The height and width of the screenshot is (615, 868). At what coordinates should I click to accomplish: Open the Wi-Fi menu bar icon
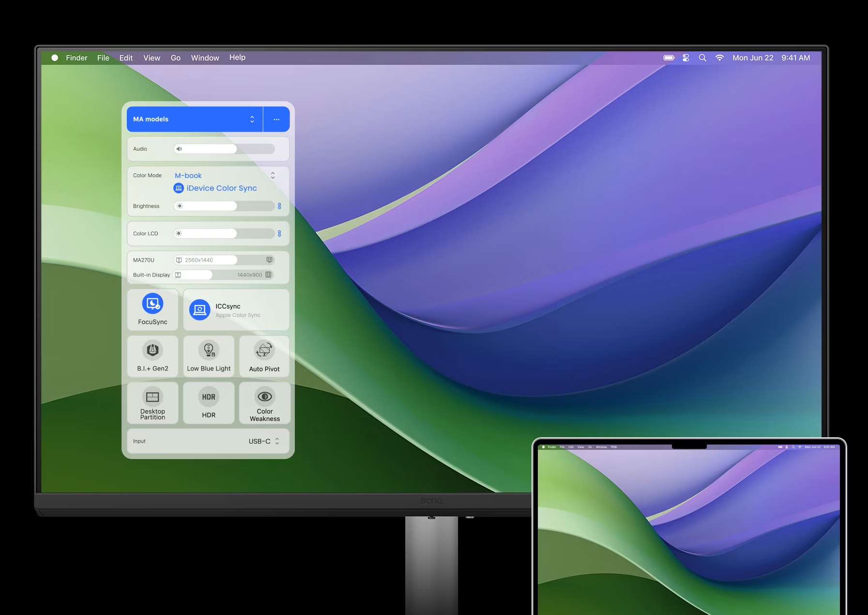pos(720,58)
